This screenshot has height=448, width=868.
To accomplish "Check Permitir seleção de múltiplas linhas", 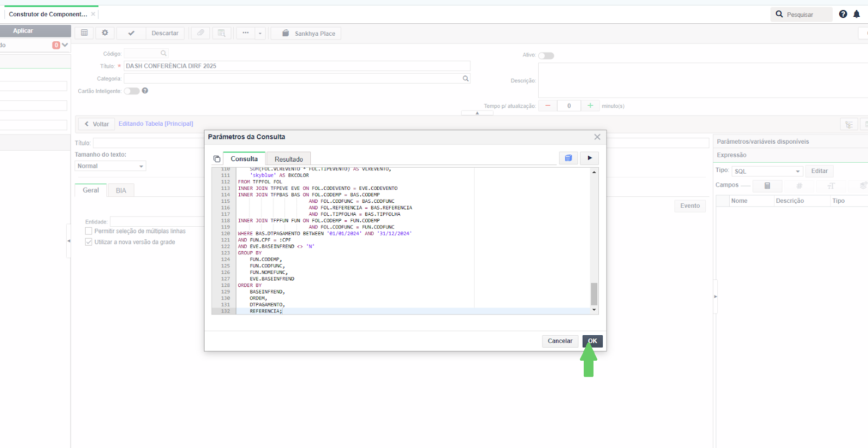I will [x=88, y=231].
